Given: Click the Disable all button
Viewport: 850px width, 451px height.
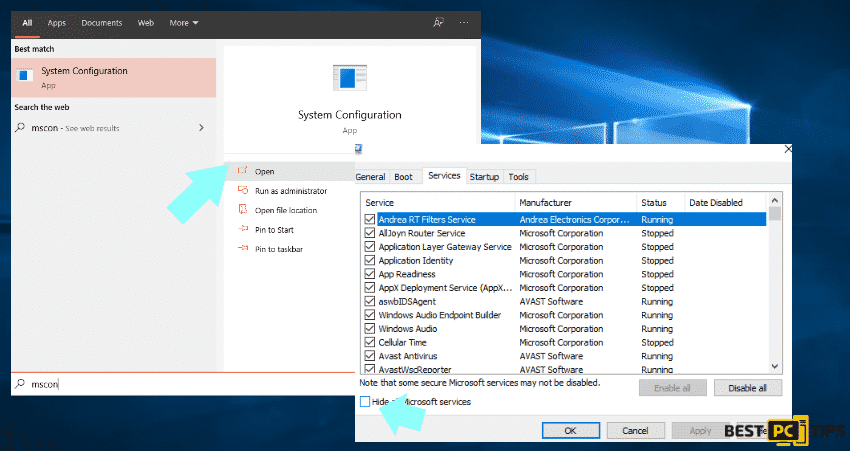Looking at the screenshot, I should [x=748, y=388].
